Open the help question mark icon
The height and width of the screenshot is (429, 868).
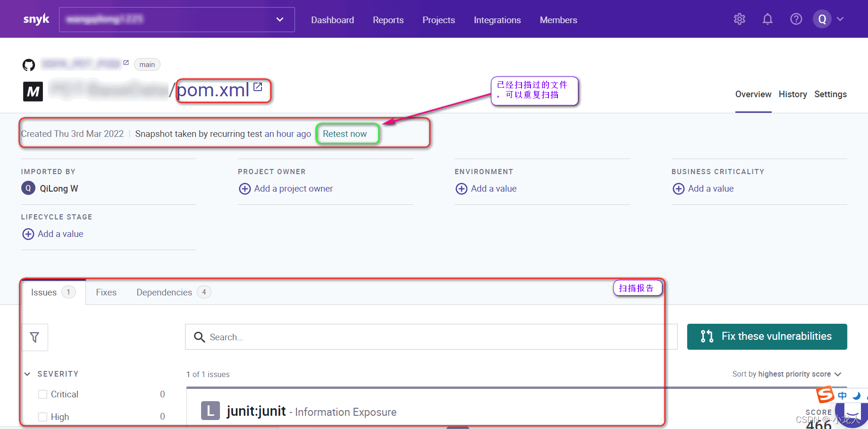pos(796,19)
